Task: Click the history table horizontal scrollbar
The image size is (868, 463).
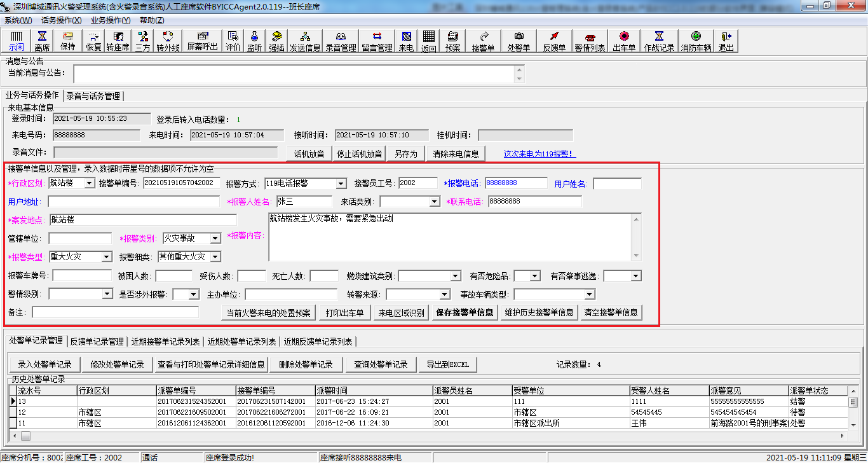Action: point(428,436)
